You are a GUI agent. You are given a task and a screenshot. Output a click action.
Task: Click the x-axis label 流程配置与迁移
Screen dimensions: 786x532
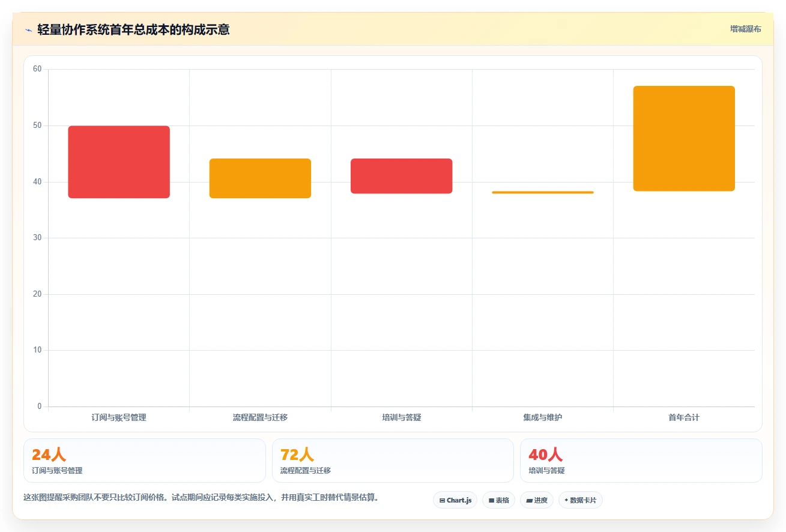[260, 417]
